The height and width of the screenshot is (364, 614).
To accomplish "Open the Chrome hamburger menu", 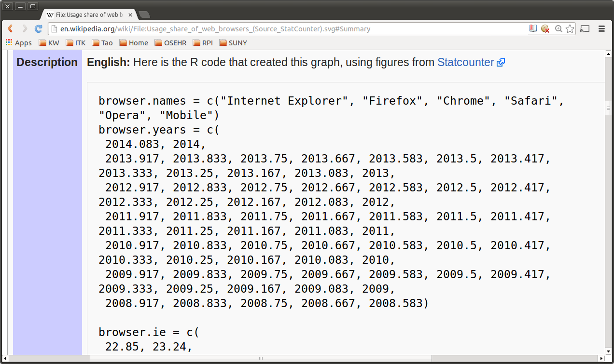I will [602, 29].
